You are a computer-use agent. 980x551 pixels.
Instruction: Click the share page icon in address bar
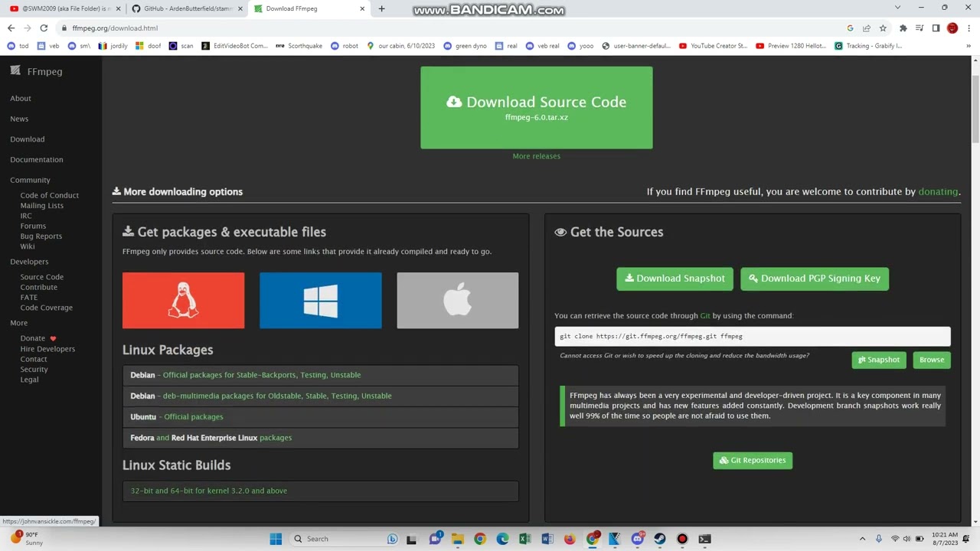[x=867, y=28]
